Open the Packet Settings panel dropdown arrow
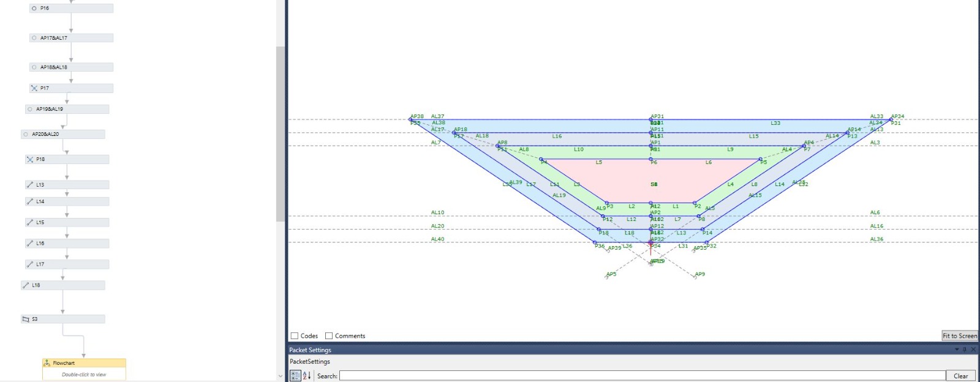This screenshot has height=382, width=980. click(x=957, y=350)
